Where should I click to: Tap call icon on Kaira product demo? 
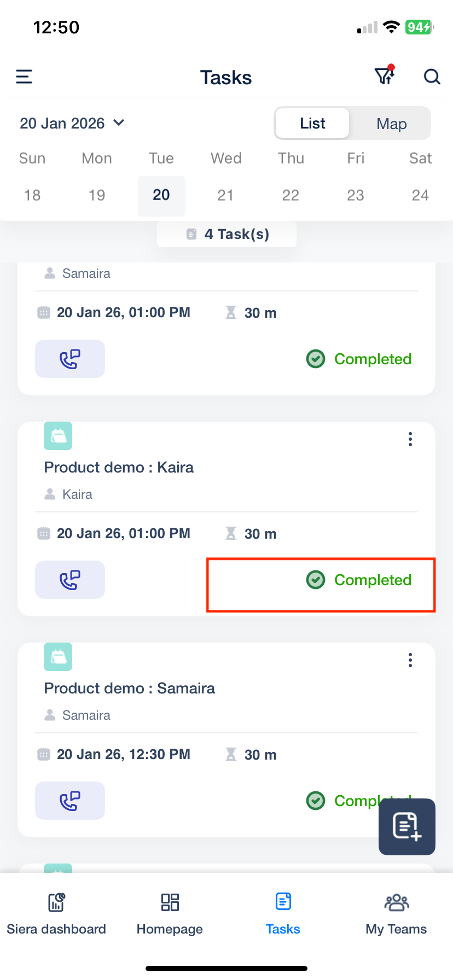pos(70,580)
